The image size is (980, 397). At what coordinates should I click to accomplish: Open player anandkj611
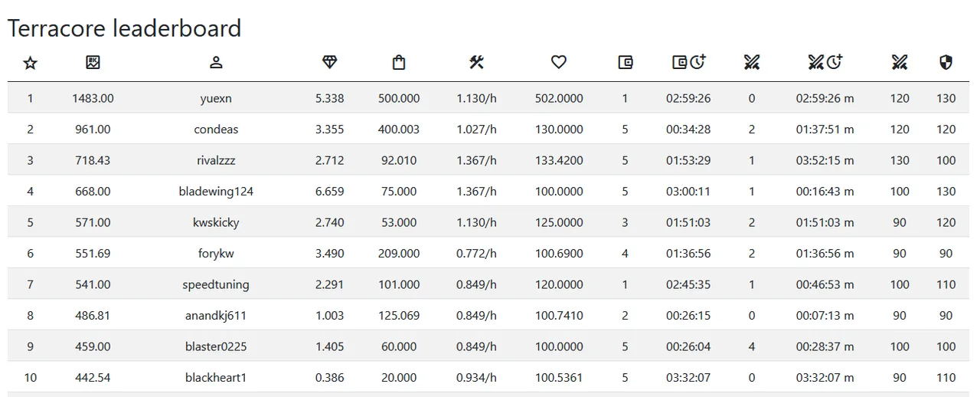[216, 316]
